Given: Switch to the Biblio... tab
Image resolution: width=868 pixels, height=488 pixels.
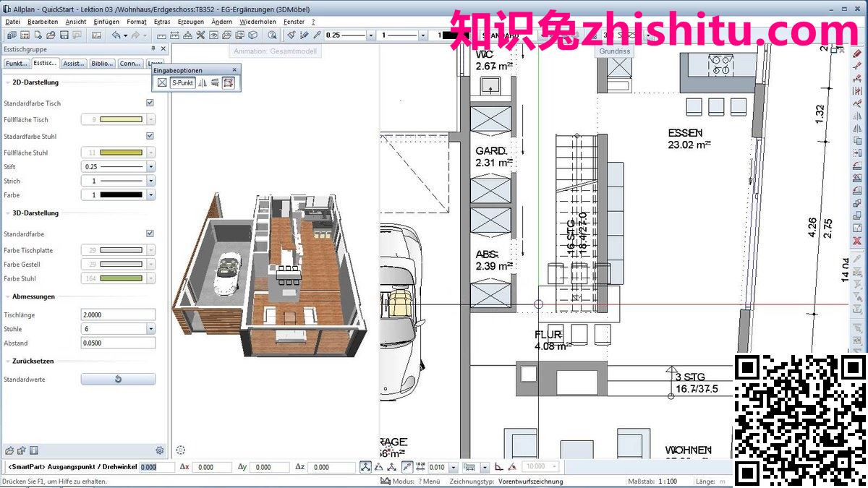Looking at the screenshot, I should click(x=102, y=64).
